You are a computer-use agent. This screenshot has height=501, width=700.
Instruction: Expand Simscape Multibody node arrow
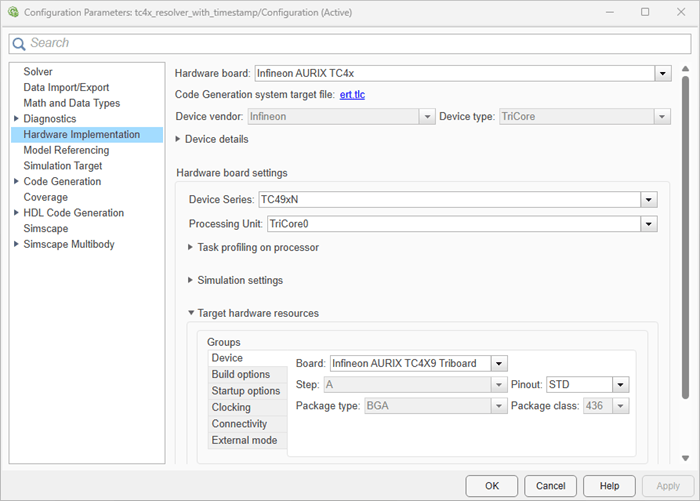16,244
